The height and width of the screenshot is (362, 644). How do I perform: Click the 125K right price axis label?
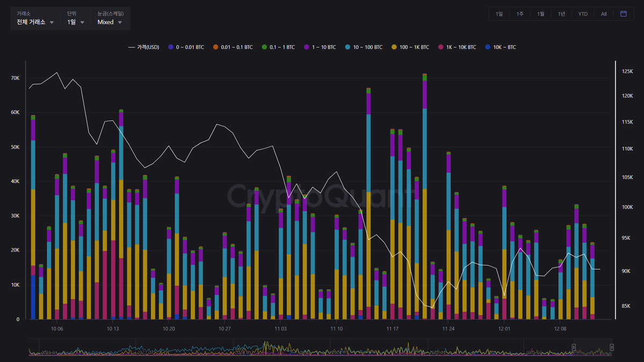(627, 71)
